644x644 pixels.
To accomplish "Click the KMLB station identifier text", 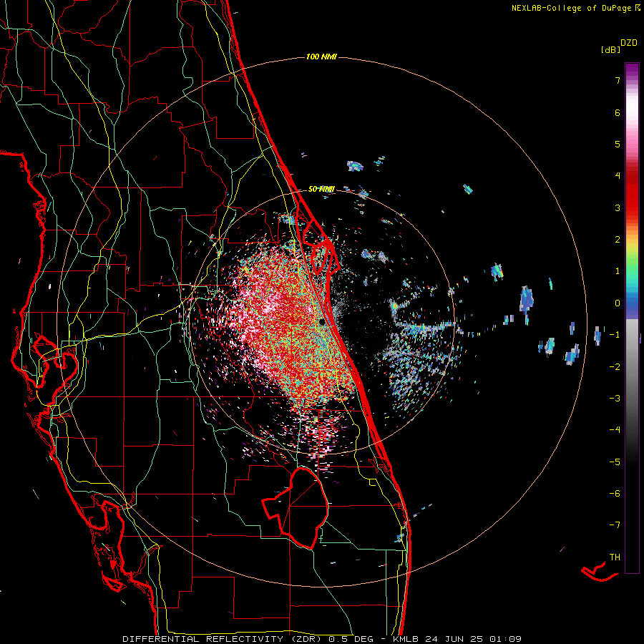I will (406, 639).
